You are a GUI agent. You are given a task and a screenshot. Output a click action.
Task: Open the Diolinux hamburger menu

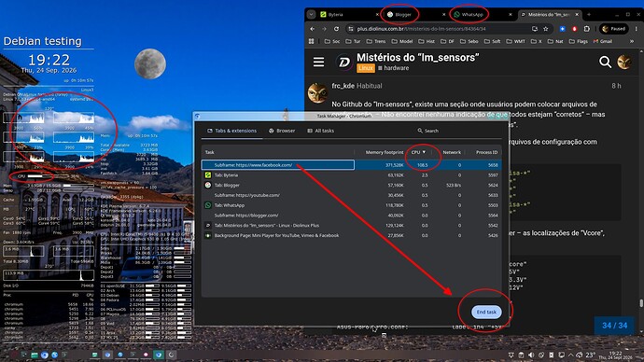318,62
